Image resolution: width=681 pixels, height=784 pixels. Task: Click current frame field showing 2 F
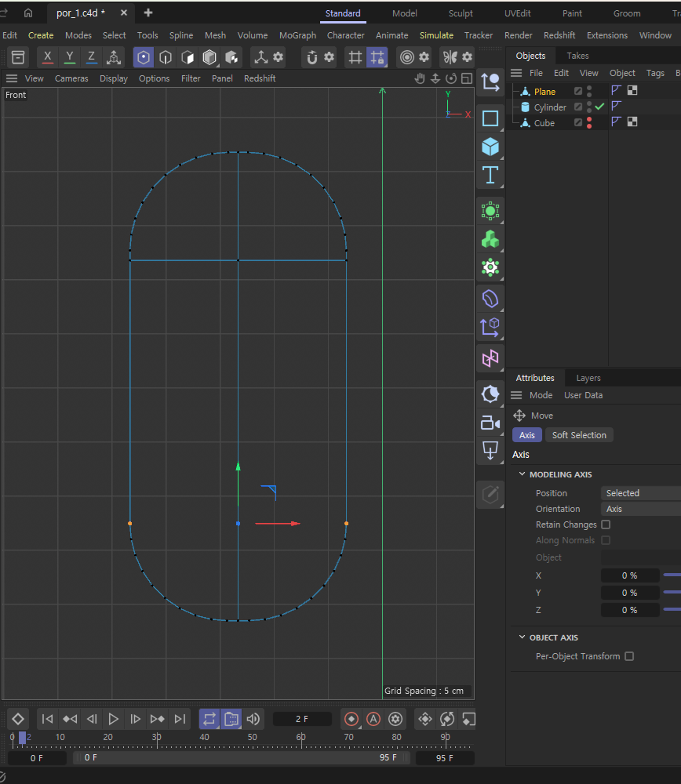[302, 719]
